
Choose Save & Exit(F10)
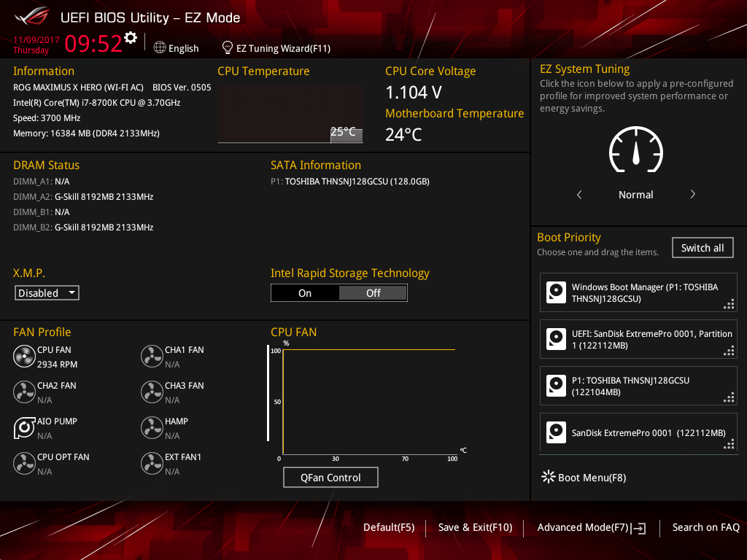pyautogui.click(x=475, y=528)
